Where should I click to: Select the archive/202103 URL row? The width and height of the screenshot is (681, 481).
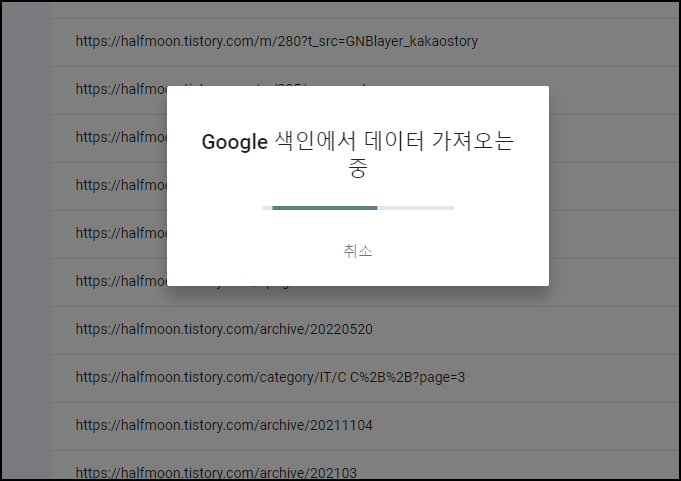[x=366, y=465]
